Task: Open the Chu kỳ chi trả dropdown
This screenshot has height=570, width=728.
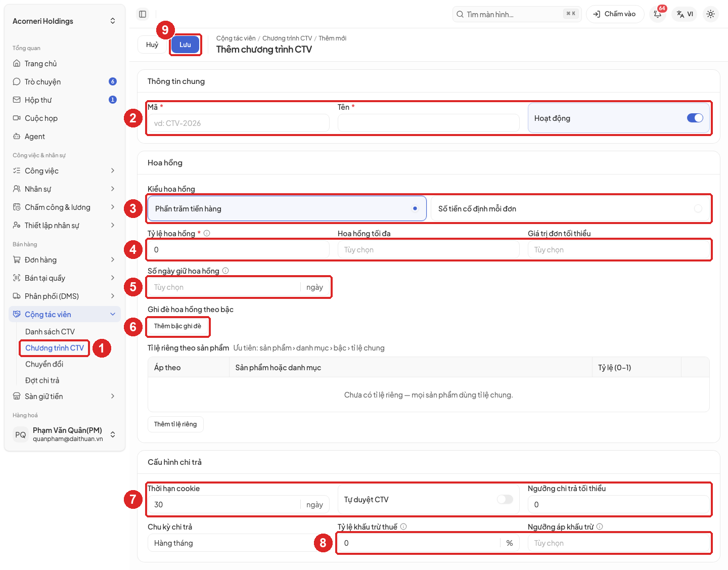Action: pyautogui.click(x=238, y=543)
